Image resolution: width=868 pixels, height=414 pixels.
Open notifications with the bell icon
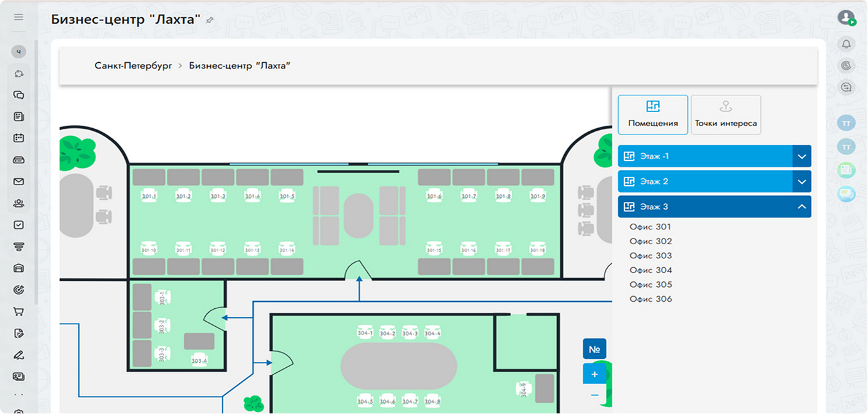point(846,44)
